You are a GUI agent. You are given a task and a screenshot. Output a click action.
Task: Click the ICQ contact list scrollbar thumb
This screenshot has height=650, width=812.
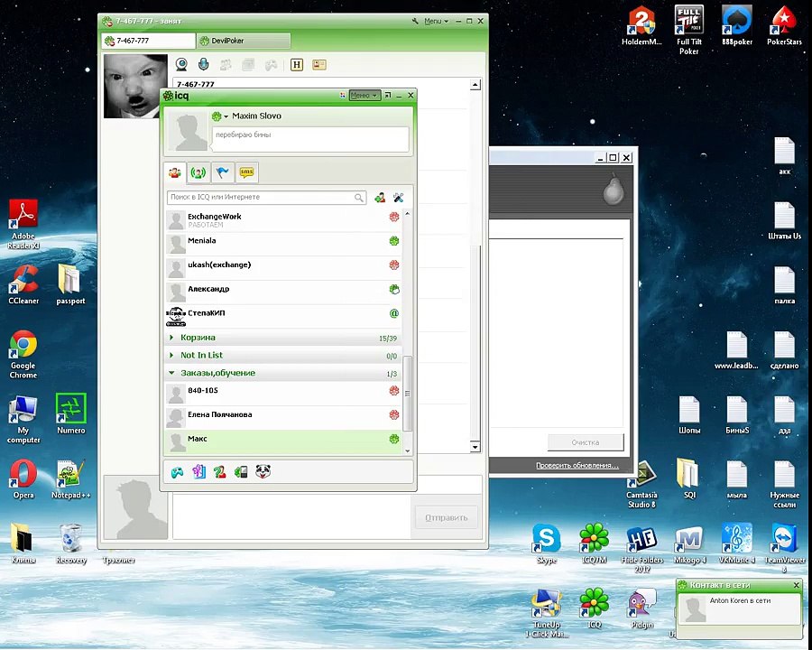[x=408, y=393]
